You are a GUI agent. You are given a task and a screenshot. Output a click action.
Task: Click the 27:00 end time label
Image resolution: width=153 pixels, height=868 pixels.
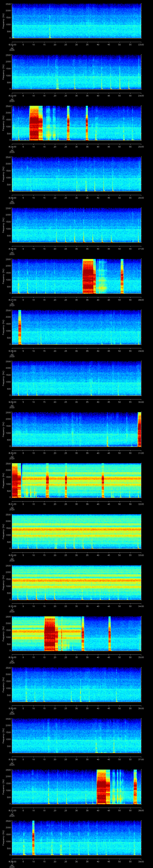tap(141, 249)
